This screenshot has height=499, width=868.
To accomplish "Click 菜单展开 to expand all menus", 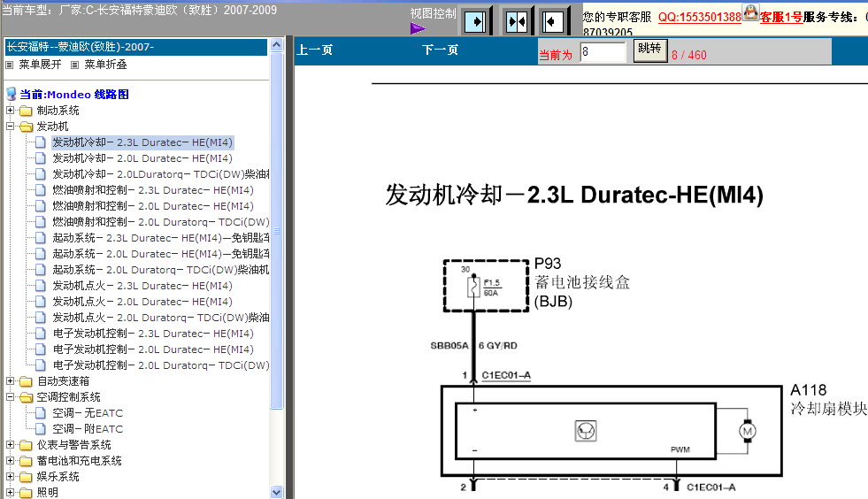I will pos(40,65).
